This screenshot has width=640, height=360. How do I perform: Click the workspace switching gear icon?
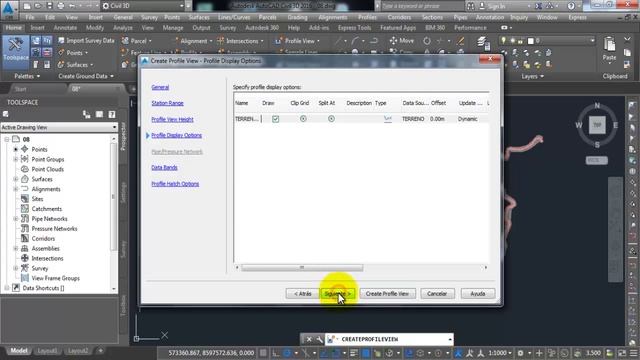(520, 353)
